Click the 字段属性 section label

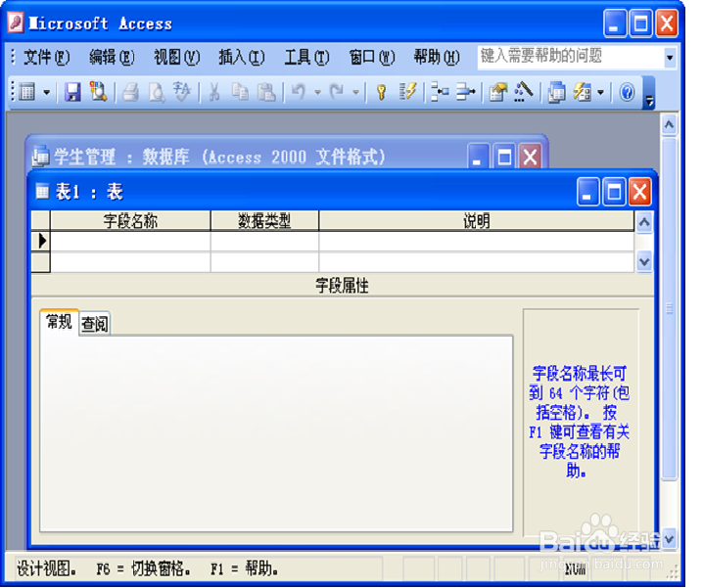pyautogui.click(x=342, y=286)
